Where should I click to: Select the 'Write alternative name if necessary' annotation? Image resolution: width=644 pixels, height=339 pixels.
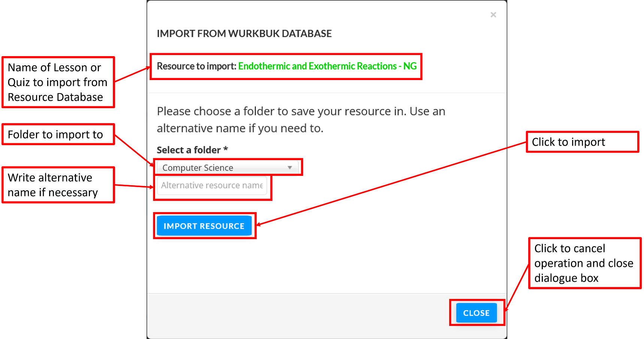pyautogui.click(x=58, y=185)
